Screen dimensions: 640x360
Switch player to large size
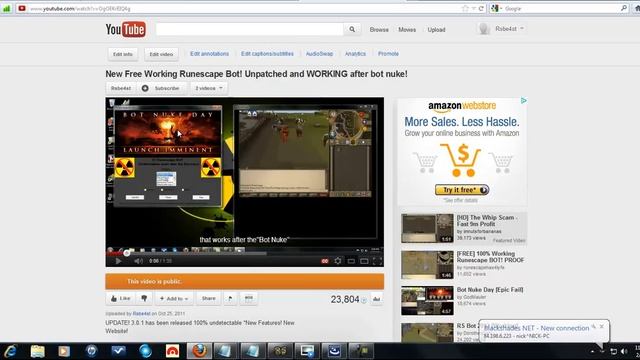coord(364,261)
